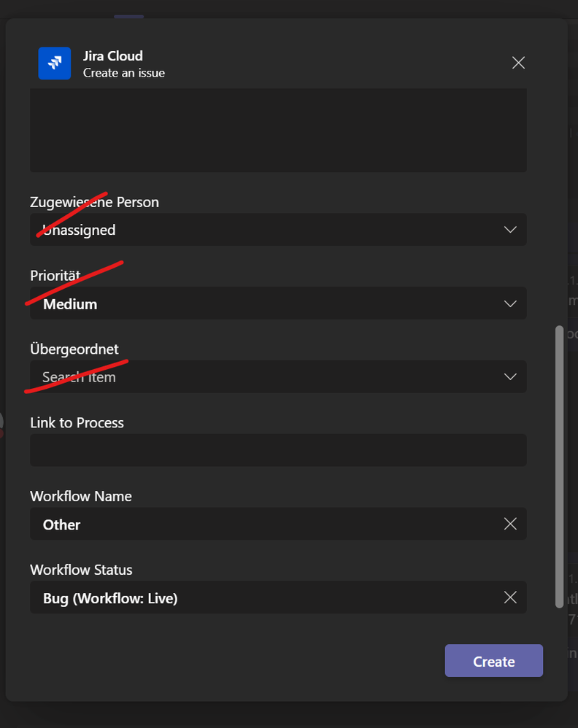This screenshot has height=728, width=578.
Task: Select the Medium priority value text
Action: click(70, 304)
